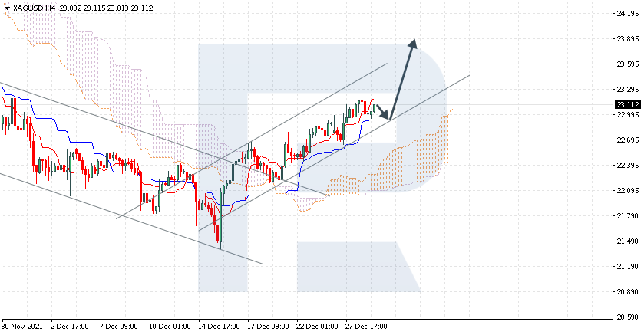The height and width of the screenshot is (335, 644).
Task: Click the XAGUSD,H4 symbol label
Action: (x=34, y=8)
